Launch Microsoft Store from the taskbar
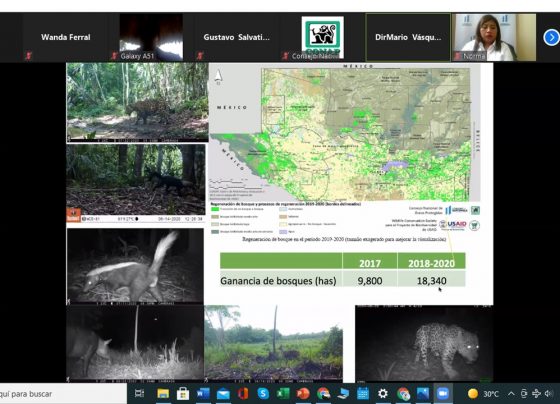Screen dimensions: 560x404 183,394
